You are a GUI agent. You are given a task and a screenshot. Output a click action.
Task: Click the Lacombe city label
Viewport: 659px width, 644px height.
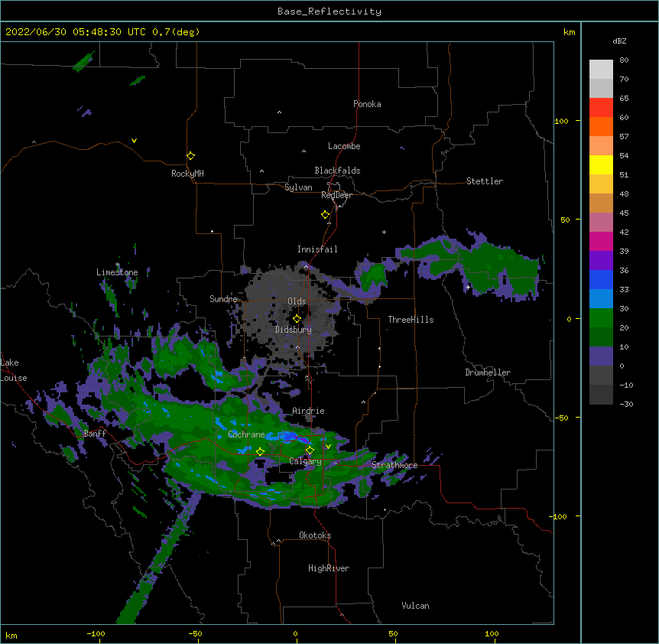(x=344, y=146)
